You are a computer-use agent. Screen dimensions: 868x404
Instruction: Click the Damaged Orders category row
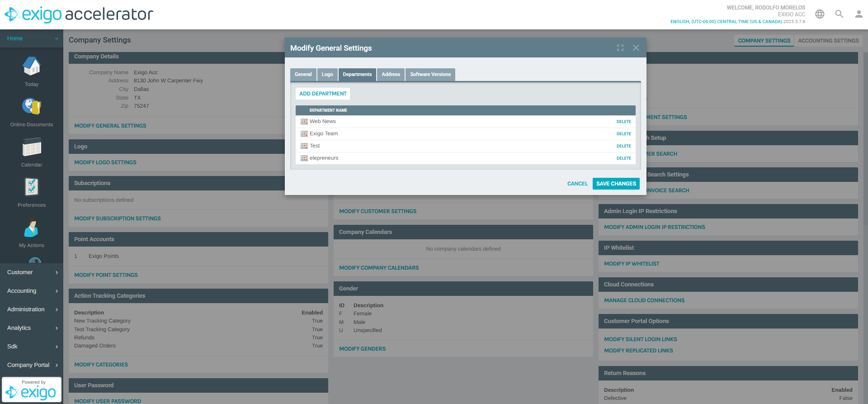point(198,346)
